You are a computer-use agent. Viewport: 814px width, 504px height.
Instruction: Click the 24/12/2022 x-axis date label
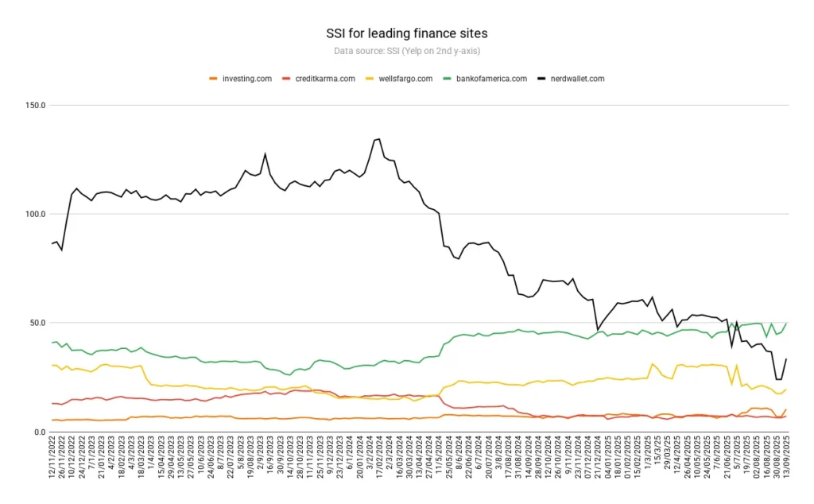82,457
